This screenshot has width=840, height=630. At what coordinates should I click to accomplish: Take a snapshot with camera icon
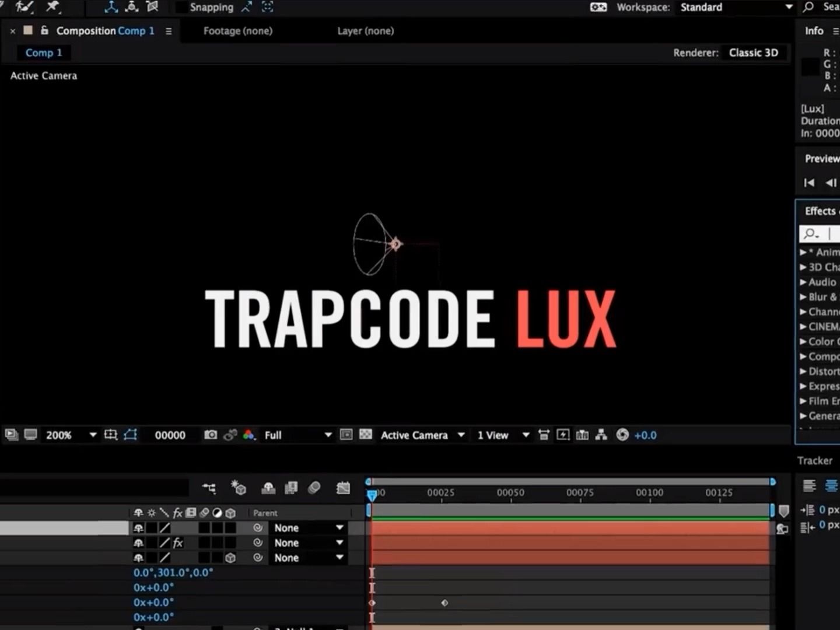[x=211, y=435]
